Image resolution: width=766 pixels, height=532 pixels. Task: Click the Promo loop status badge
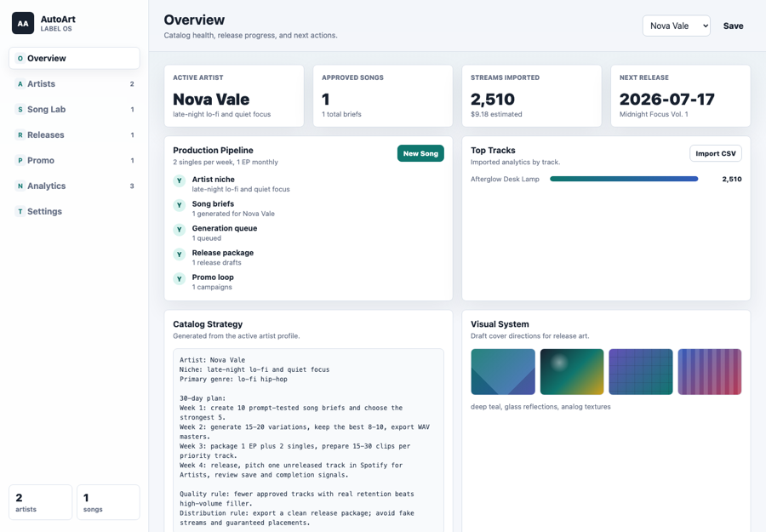click(180, 278)
